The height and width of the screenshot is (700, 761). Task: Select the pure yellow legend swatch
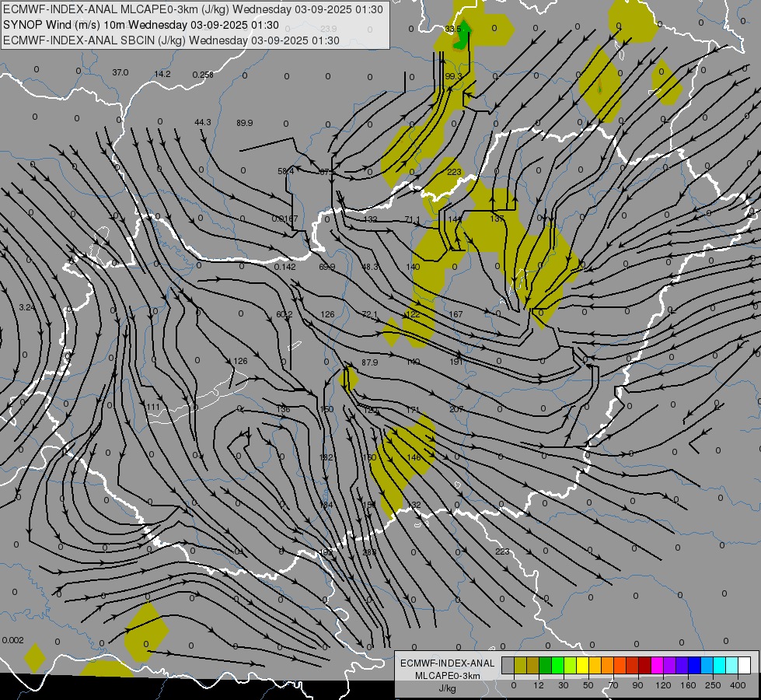point(582,665)
